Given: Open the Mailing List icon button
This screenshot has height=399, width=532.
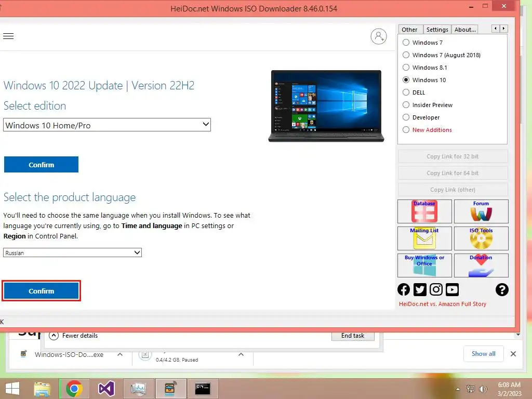Looking at the screenshot, I should click(424, 238).
